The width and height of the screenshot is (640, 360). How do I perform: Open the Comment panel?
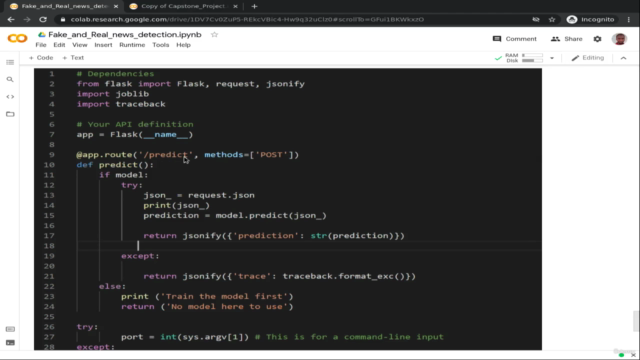(515, 39)
